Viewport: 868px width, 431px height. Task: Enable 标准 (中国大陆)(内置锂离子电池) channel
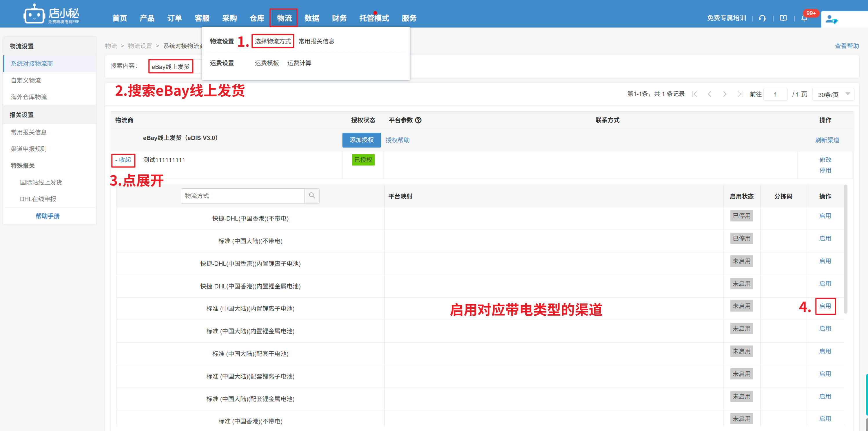(x=825, y=306)
